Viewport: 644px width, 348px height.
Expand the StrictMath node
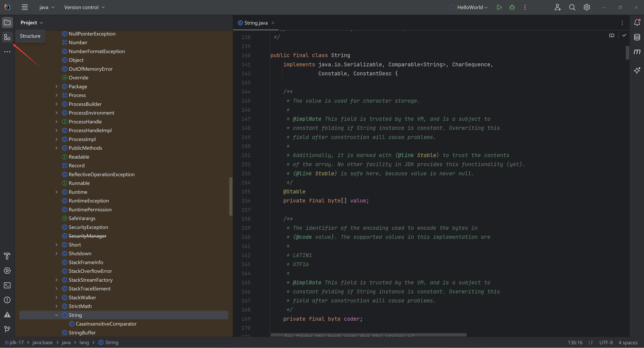57,306
